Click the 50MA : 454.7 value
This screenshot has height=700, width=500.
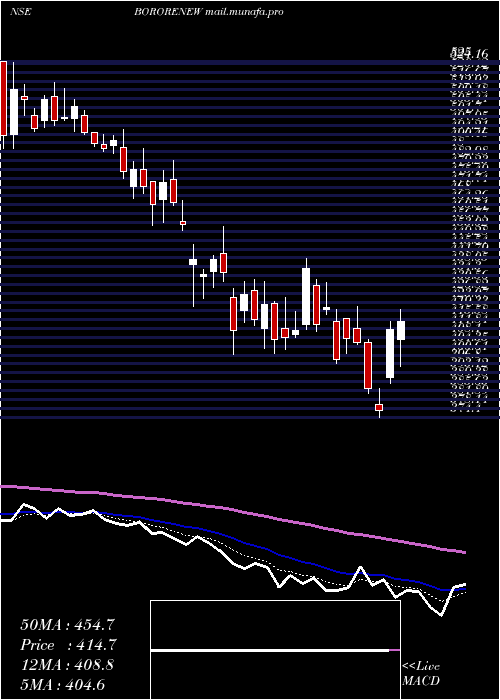click(69, 625)
